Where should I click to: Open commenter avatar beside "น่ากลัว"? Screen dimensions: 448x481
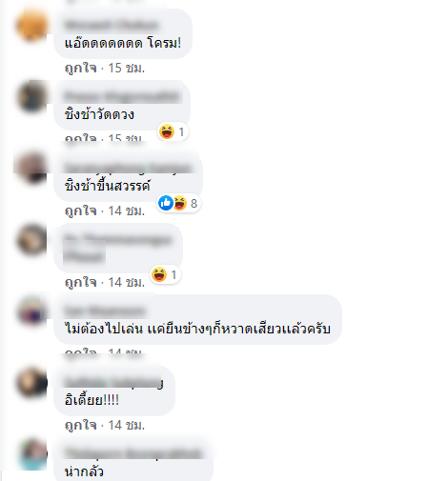click(31, 454)
